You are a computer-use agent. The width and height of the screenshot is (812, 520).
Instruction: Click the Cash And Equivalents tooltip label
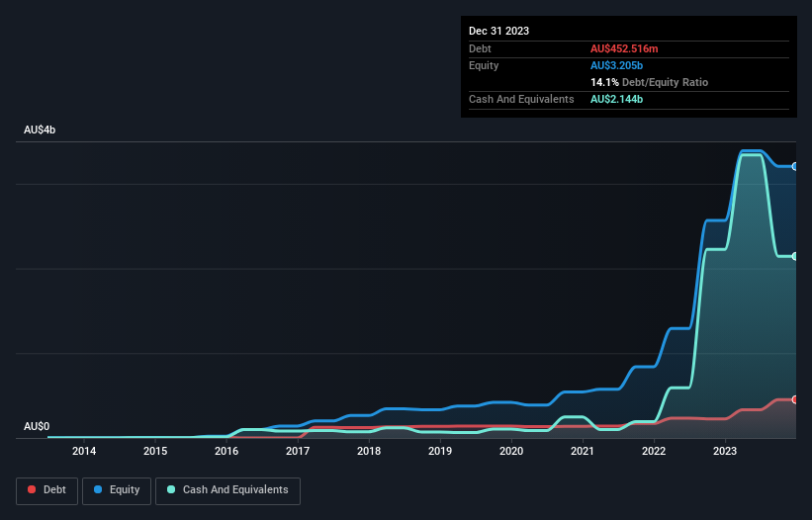521,99
